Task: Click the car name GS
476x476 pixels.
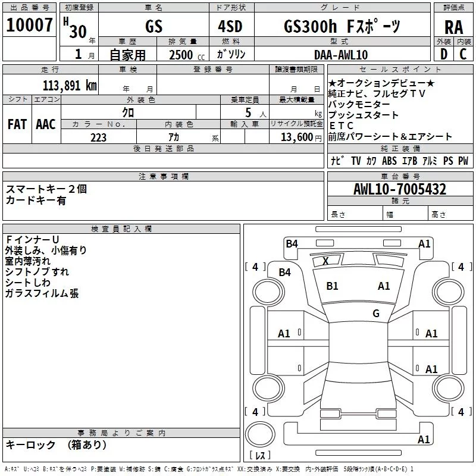Action: click(x=154, y=26)
